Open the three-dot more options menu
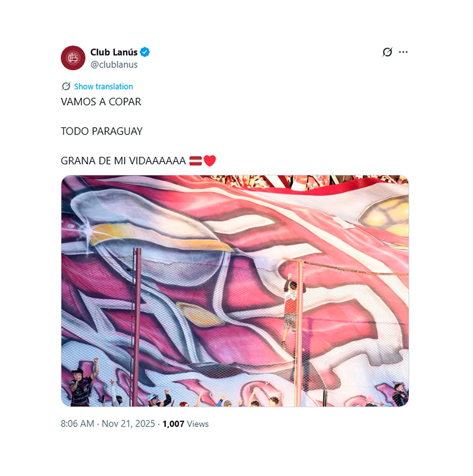Viewport: 473px width, 476px height. [403, 52]
